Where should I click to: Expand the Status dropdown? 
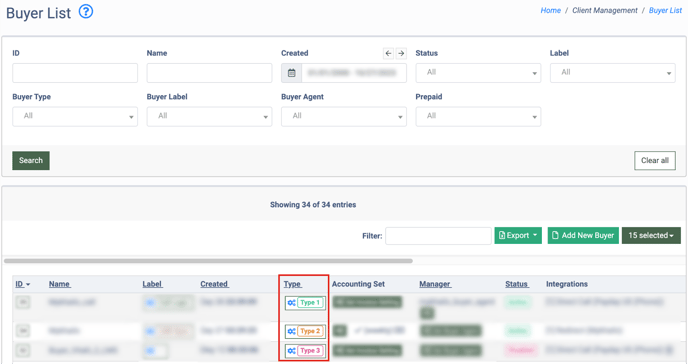coord(478,73)
